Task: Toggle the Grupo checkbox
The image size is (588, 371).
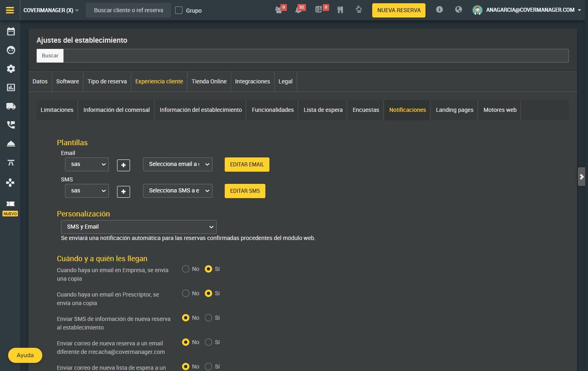Action: [x=179, y=10]
